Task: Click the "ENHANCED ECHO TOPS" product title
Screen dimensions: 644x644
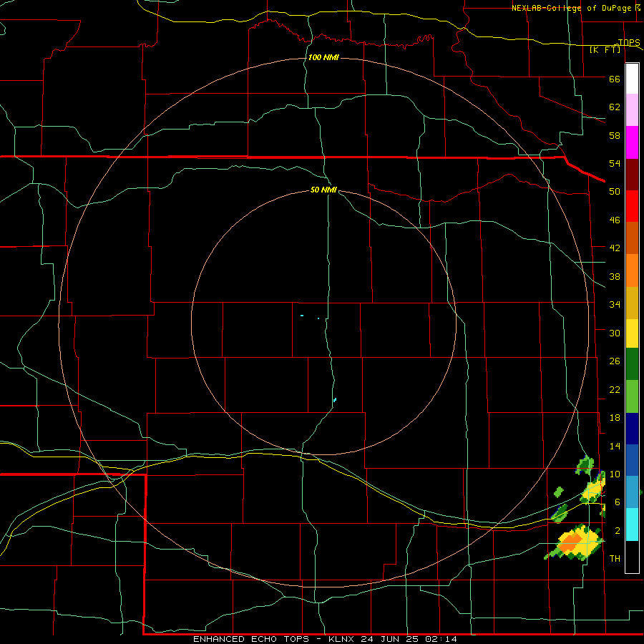Action: point(251,639)
